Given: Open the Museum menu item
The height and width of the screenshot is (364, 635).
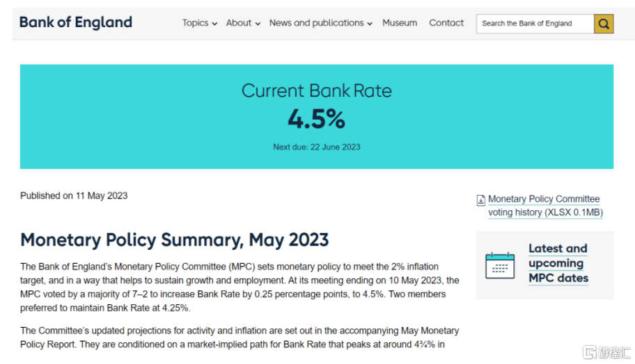Looking at the screenshot, I should pos(400,23).
